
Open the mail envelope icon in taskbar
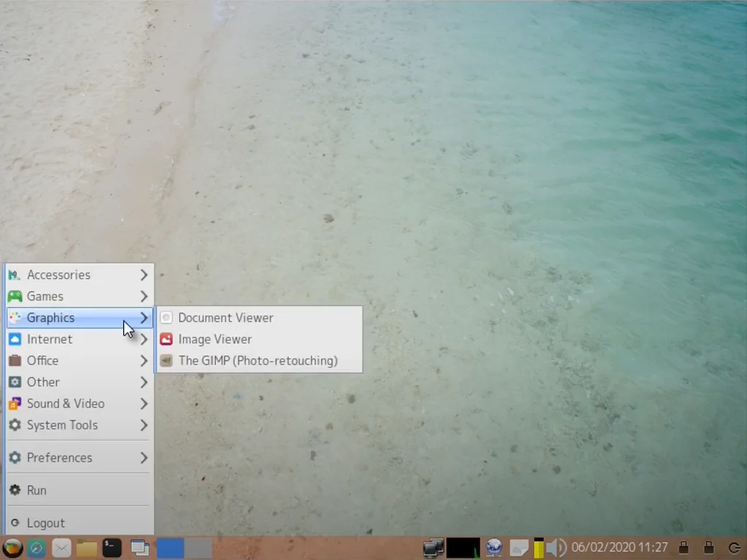pyautogui.click(x=61, y=548)
